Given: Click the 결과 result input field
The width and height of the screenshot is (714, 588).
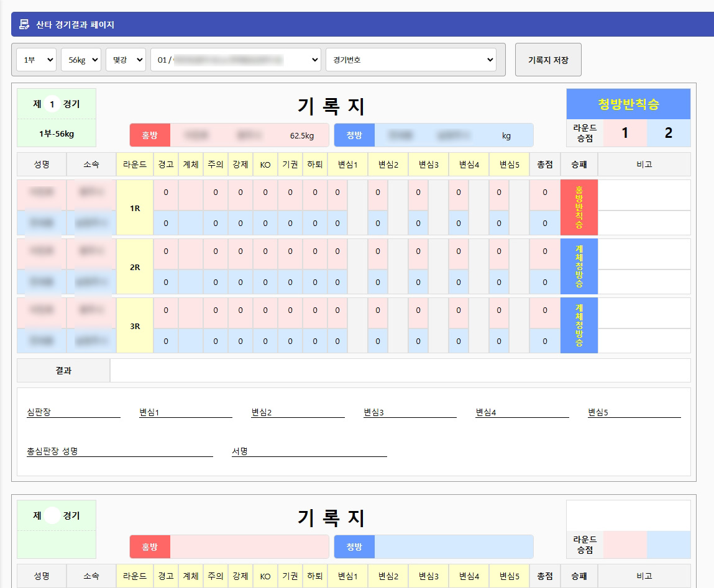Looking at the screenshot, I should 400,371.
